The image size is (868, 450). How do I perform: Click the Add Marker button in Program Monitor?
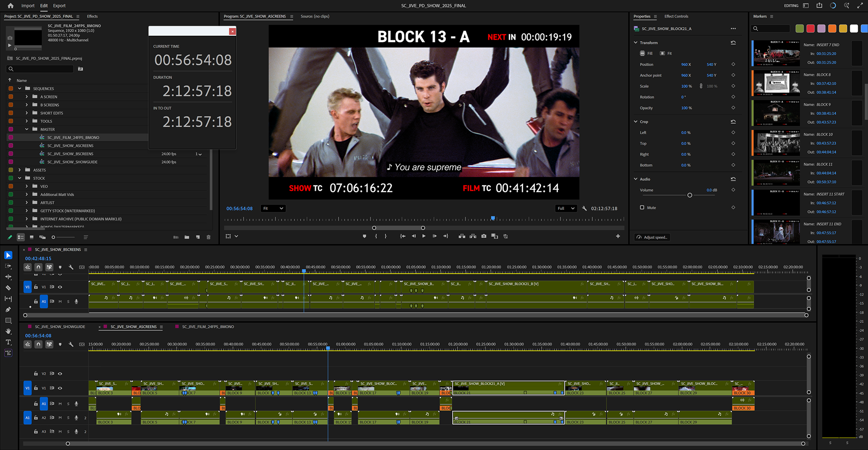pyautogui.click(x=364, y=236)
